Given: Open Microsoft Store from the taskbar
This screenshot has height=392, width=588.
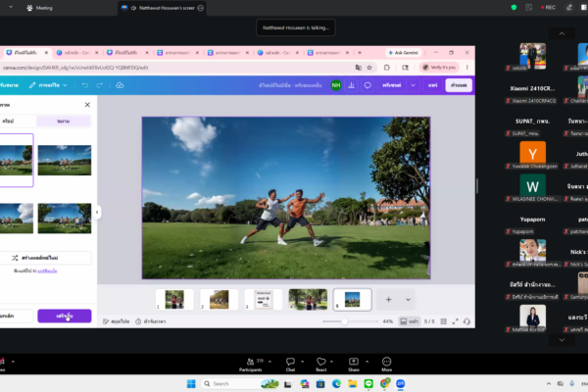Looking at the screenshot, I should click(x=320, y=384).
